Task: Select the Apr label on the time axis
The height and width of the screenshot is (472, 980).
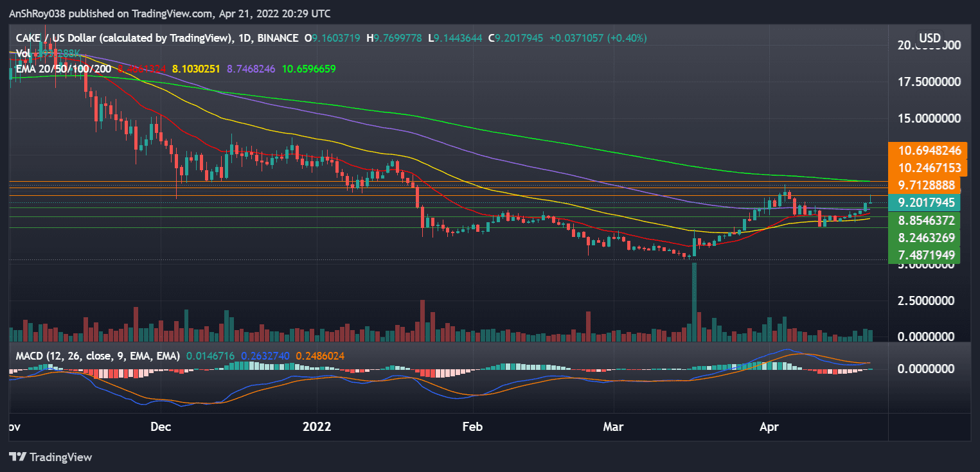Action: click(769, 426)
